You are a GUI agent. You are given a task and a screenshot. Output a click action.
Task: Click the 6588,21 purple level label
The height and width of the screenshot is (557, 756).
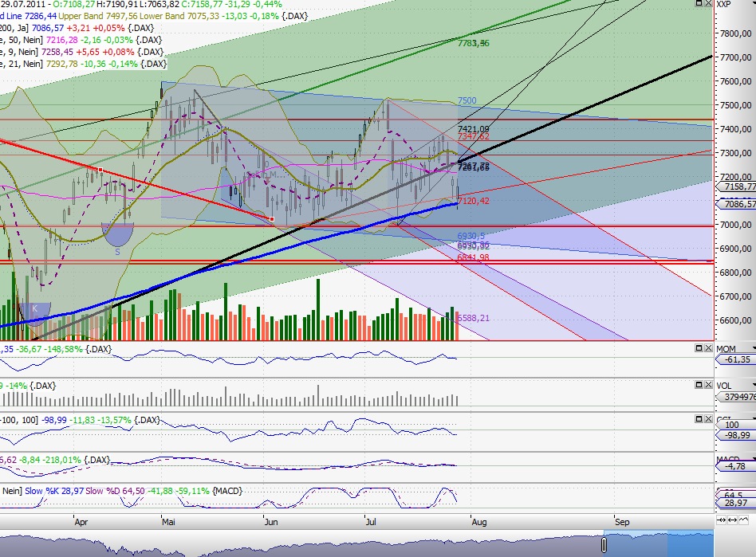point(473,318)
